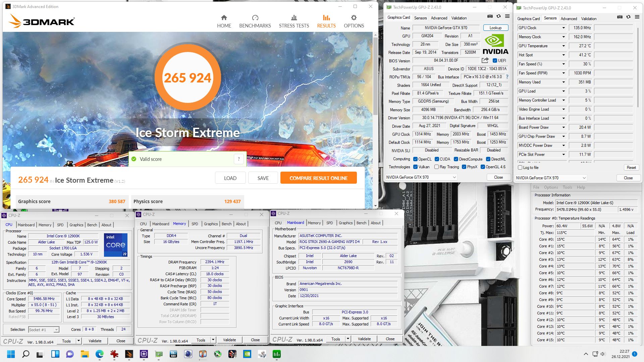Click Validate in CPU-Z Mainboard window
Image resolution: width=644 pixels, height=362 pixels.
pyautogui.click(x=364, y=339)
